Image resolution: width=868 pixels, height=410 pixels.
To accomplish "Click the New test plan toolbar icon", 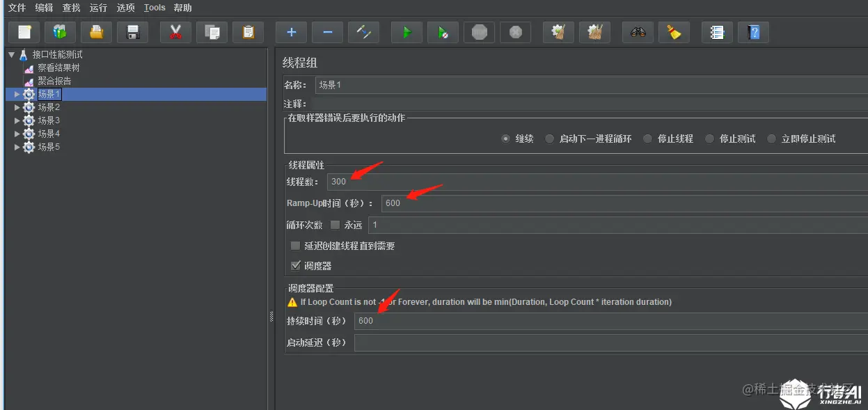I will (24, 32).
